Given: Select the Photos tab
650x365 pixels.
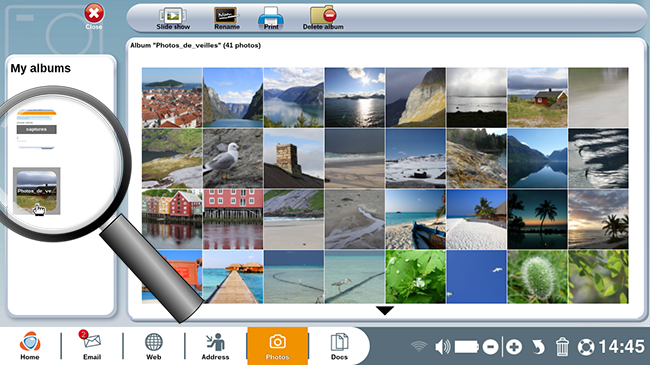Looking at the screenshot, I should point(277,346).
